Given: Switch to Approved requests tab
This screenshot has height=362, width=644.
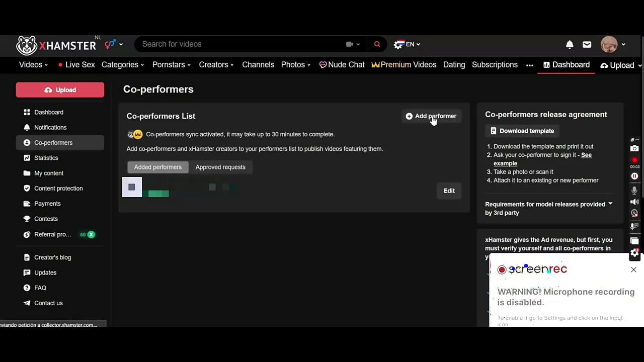Looking at the screenshot, I should click(220, 167).
